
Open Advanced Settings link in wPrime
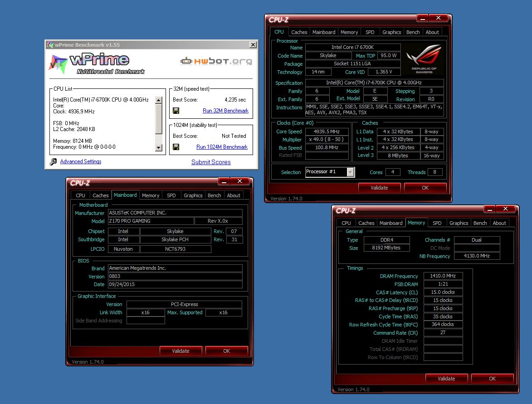[81, 161]
